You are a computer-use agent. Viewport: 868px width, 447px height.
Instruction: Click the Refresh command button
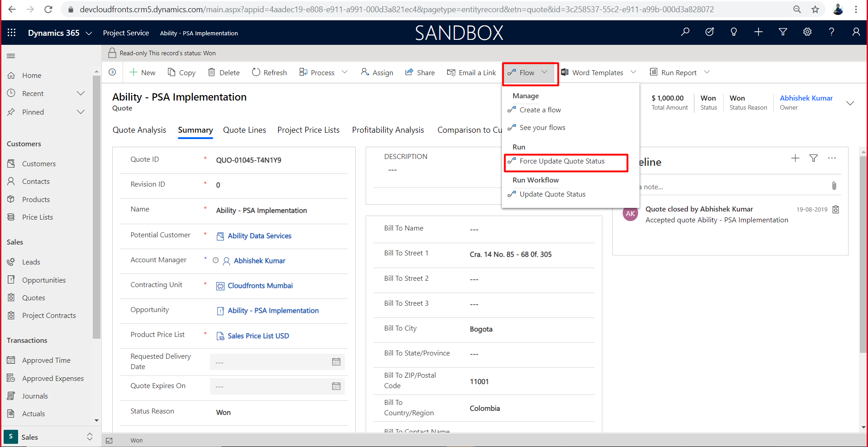pyautogui.click(x=269, y=72)
